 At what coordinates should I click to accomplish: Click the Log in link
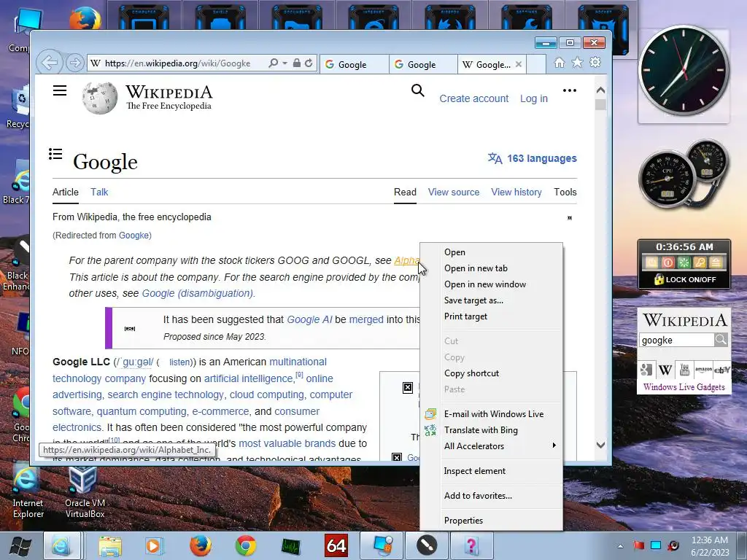point(533,98)
